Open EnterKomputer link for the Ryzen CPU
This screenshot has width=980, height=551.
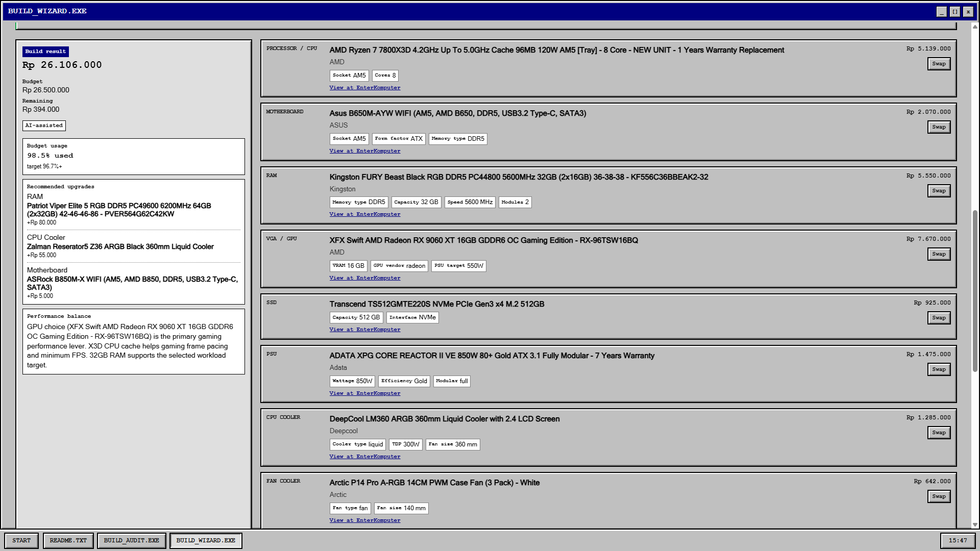click(365, 88)
